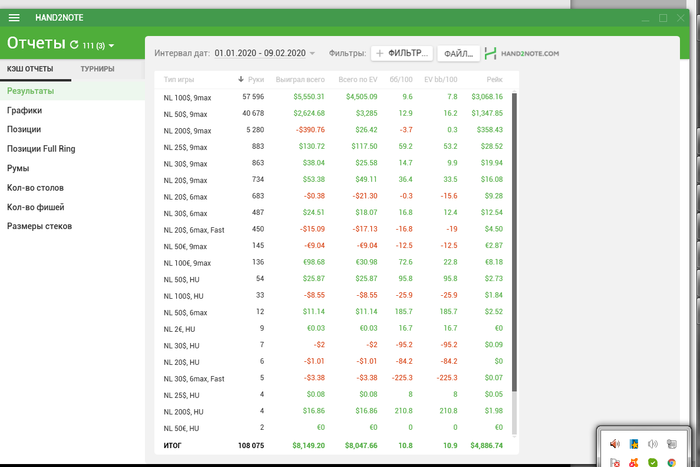Image resolution: width=700 pixels, height=467 pixels.
Task: Refresh reports with the circular arrow icon
Action: point(74,45)
